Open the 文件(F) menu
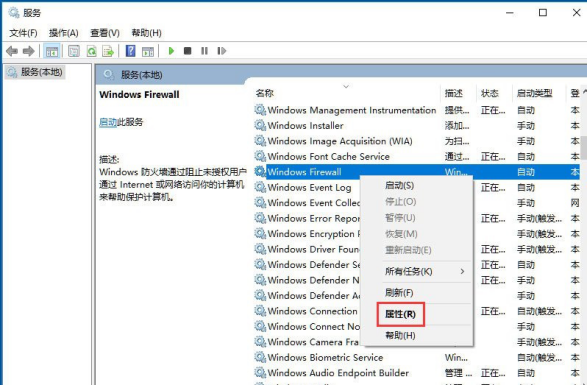 tap(23, 33)
